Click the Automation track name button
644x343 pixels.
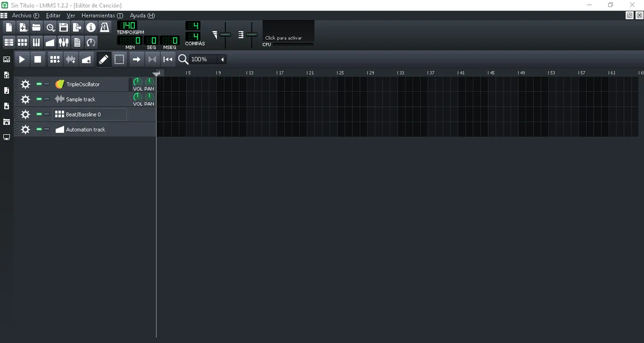90,129
